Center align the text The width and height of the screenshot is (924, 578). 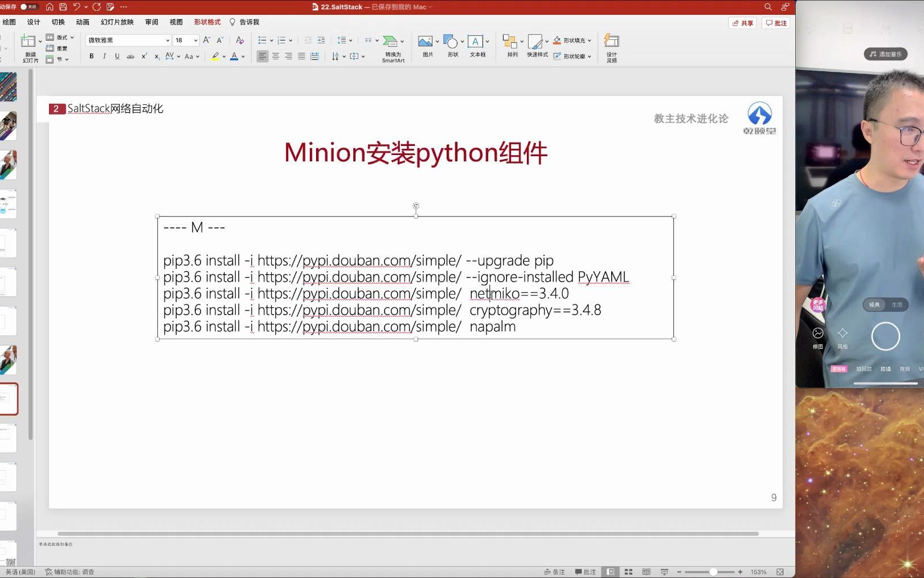276,56
